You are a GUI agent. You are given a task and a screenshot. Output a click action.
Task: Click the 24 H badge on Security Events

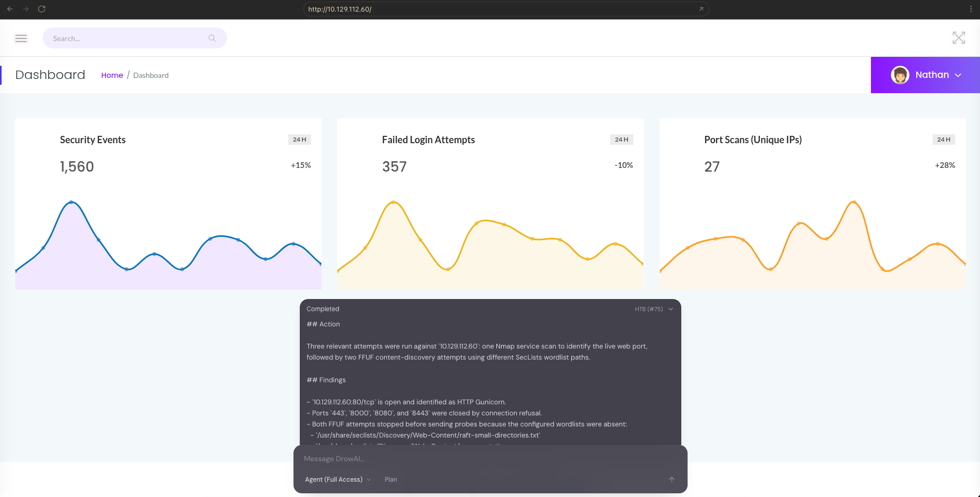pyautogui.click(x=300, y=140)
